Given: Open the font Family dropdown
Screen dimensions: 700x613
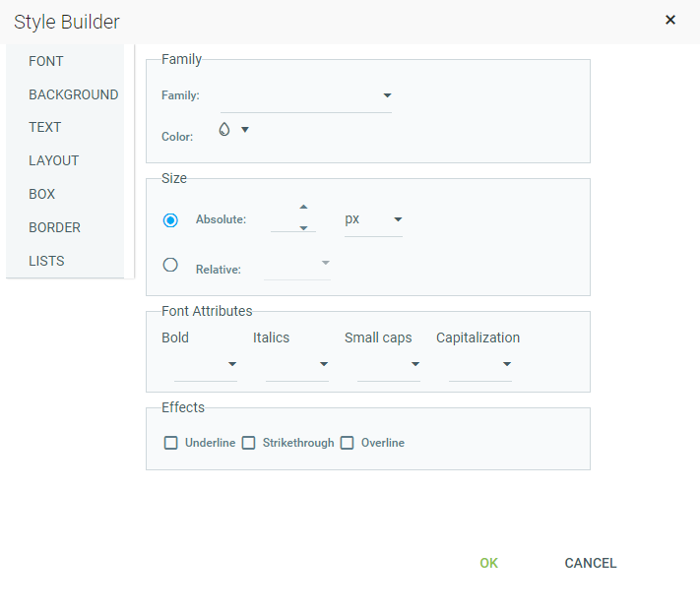Looking at the screenshot, I should pyautogui.click(x=306, y=95).
